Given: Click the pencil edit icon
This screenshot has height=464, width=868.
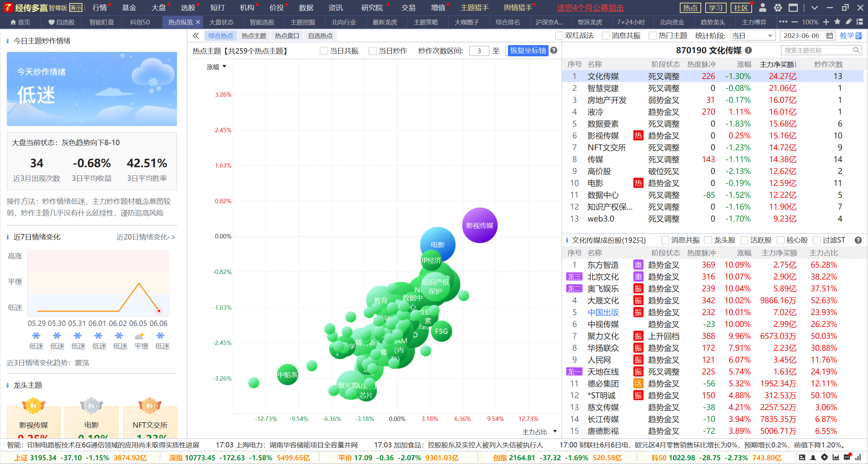Looking at the screenshot, I should click(x=848, y=22).
